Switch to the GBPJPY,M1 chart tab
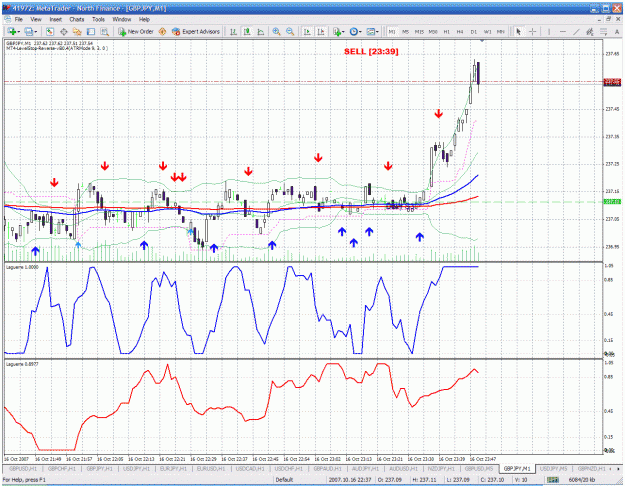The width and height of the screenshot is (625, 486). pos(517,468)
